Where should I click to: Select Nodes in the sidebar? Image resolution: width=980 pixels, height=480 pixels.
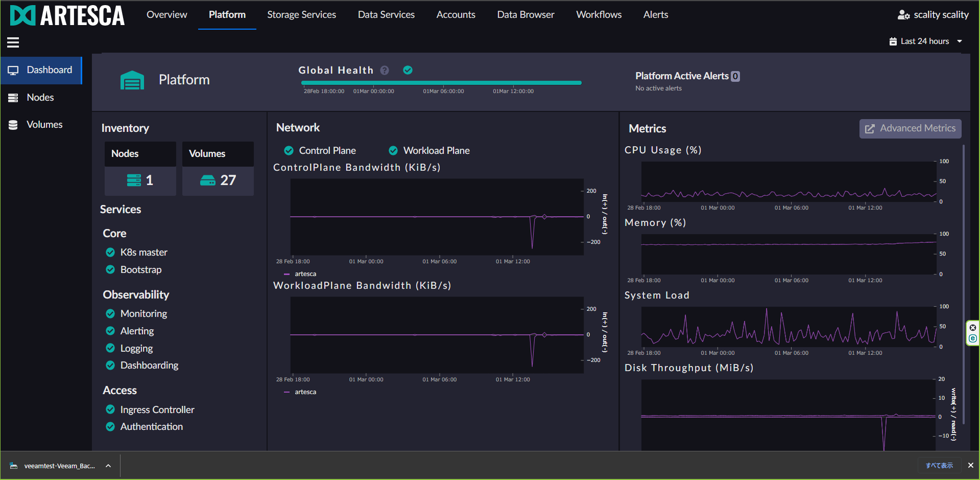point(41,98)
